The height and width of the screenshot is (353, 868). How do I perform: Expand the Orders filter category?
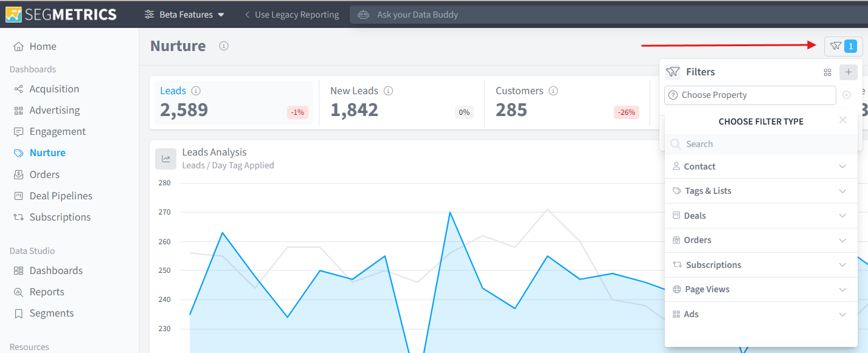click(x=761, y=240)
